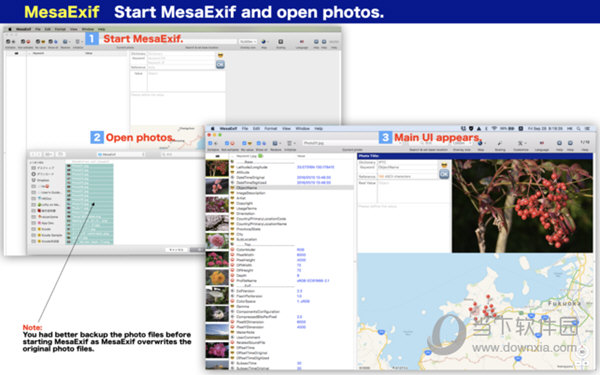This screenshot has width=600, height=375.
Task: Open the View menu in the front menu bar
Action: point(287,129)
